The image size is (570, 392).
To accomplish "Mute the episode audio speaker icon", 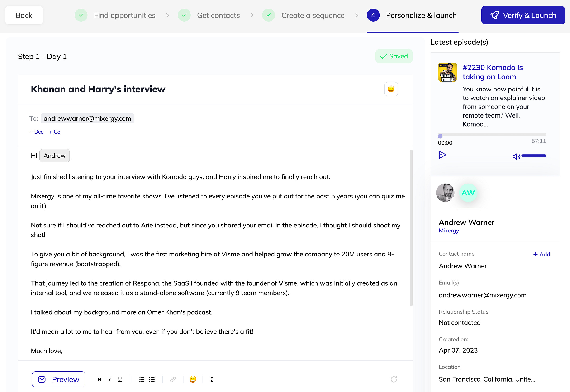I will (x=516, y=156).
